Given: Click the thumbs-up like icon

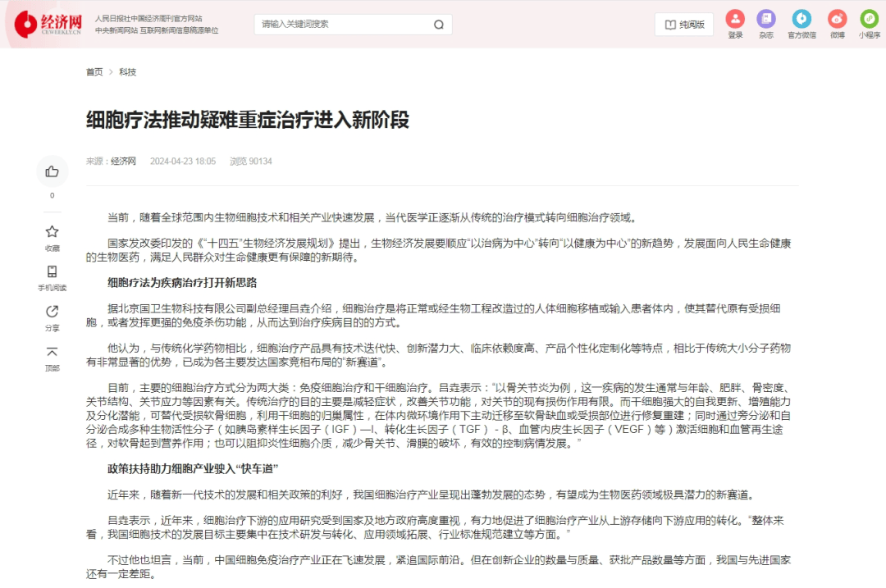Looking at the screenshot, I should coord(53,171).
